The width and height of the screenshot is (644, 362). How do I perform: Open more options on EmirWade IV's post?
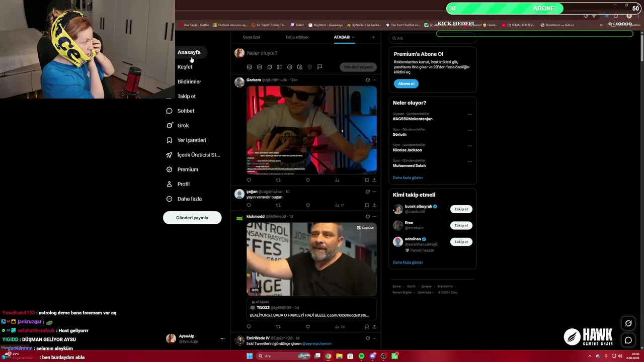374,338
